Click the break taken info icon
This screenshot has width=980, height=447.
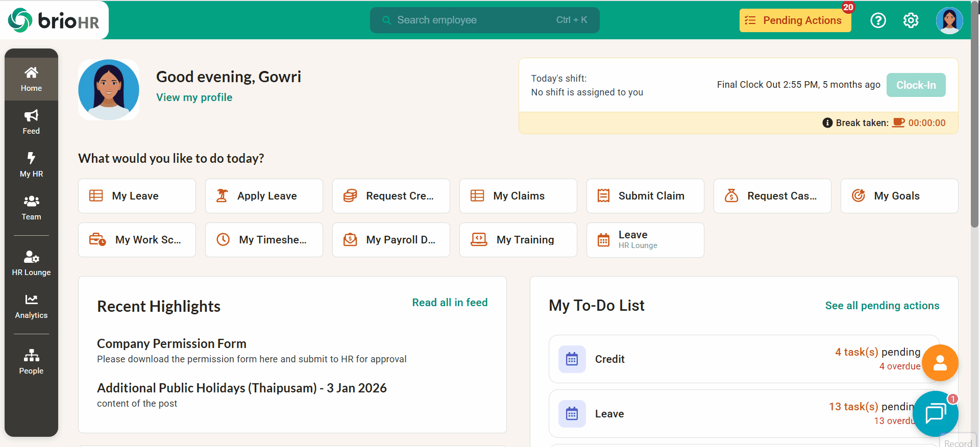[827, 123]
